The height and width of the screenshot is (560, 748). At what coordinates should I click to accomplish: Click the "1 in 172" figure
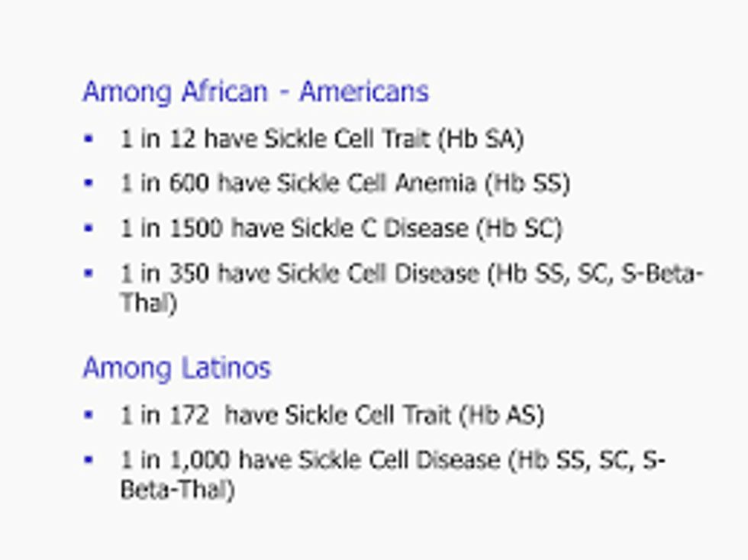(164, 416)
